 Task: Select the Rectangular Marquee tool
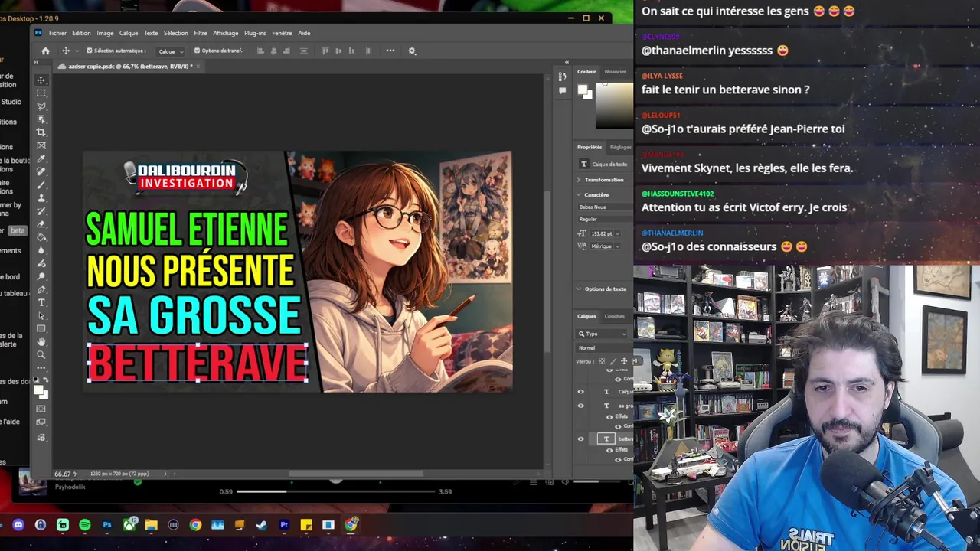click(x=41, y=93)
